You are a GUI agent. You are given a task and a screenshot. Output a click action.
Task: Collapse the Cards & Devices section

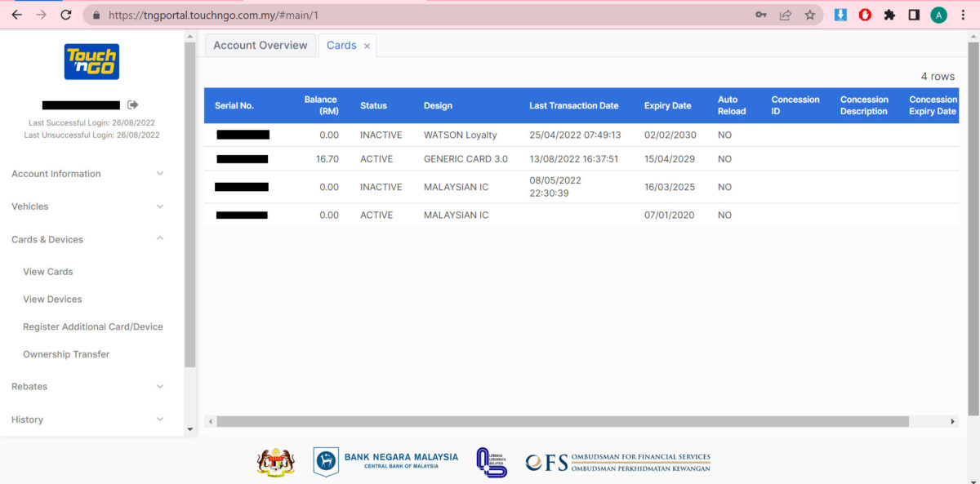pos(88,239)
